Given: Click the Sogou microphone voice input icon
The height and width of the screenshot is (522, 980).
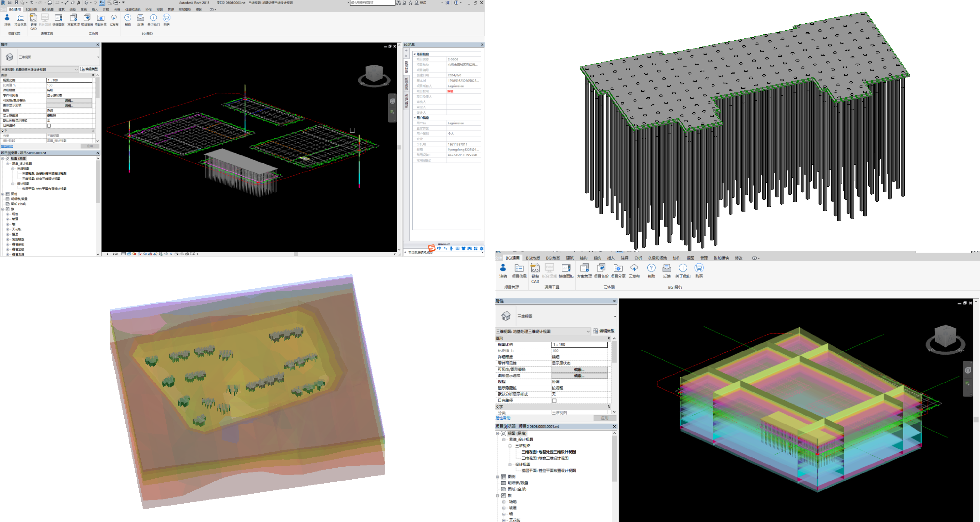Looking at the screenshot, I should [x=451, y=249].
